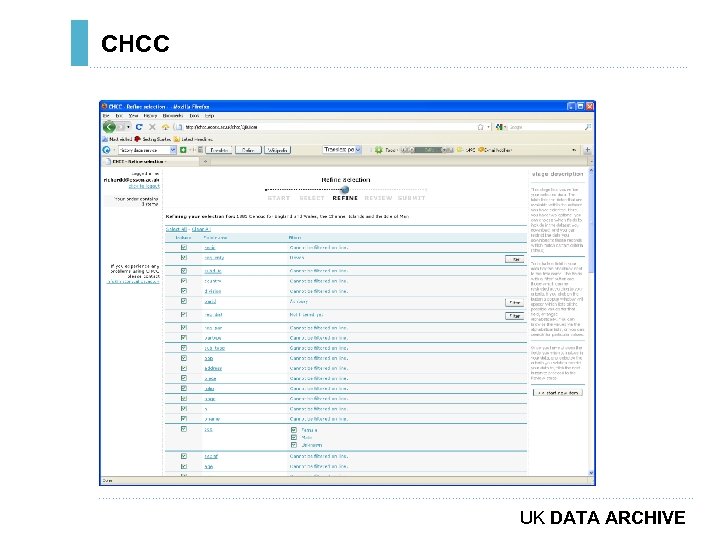Open the search engine selector dropdown

click(x=506, y=127)
